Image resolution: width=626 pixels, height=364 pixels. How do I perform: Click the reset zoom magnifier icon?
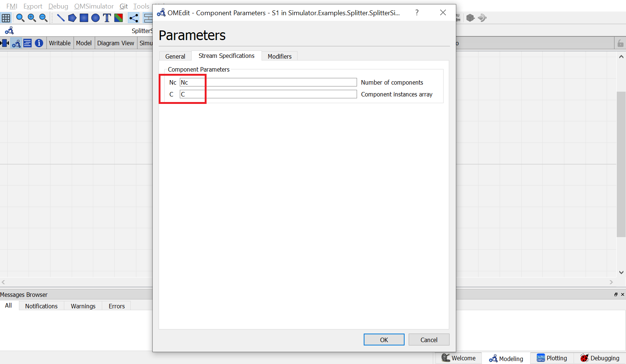tap(20, 18)
